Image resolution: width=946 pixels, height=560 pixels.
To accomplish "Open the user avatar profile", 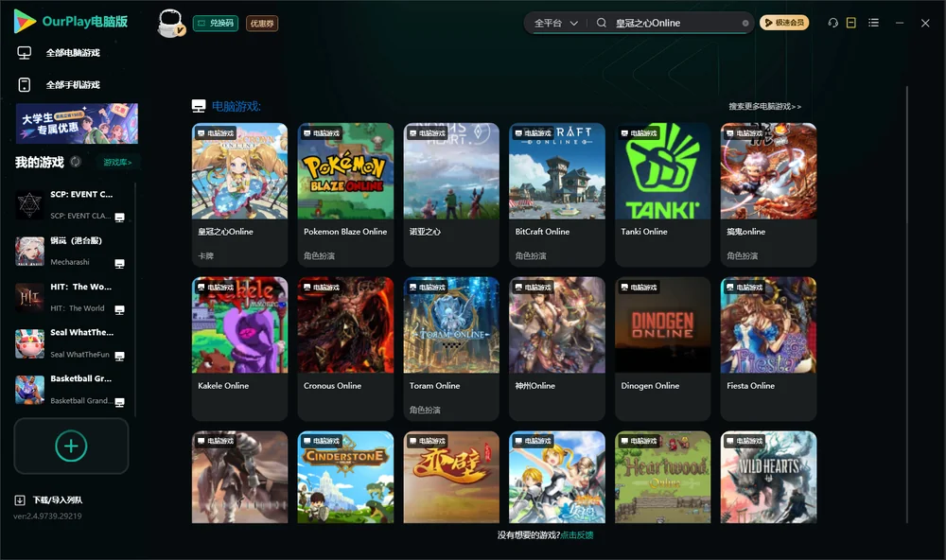I will [x=170, y=23].
